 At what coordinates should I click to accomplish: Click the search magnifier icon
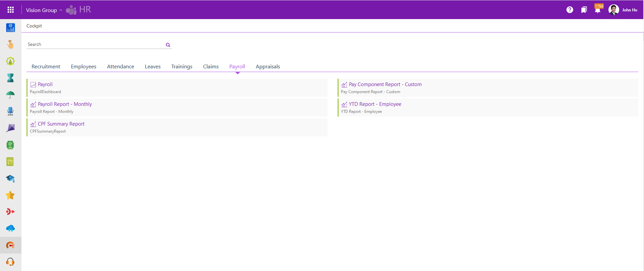pyautogui.click(x=168, y=45)
